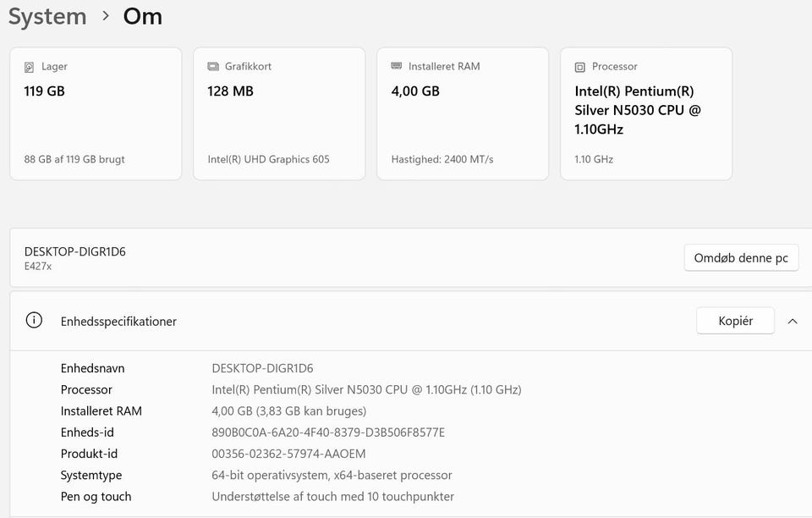Click the Enheds-id value text
The height and width of the screenshot is (518, 812).
(328, 433)
